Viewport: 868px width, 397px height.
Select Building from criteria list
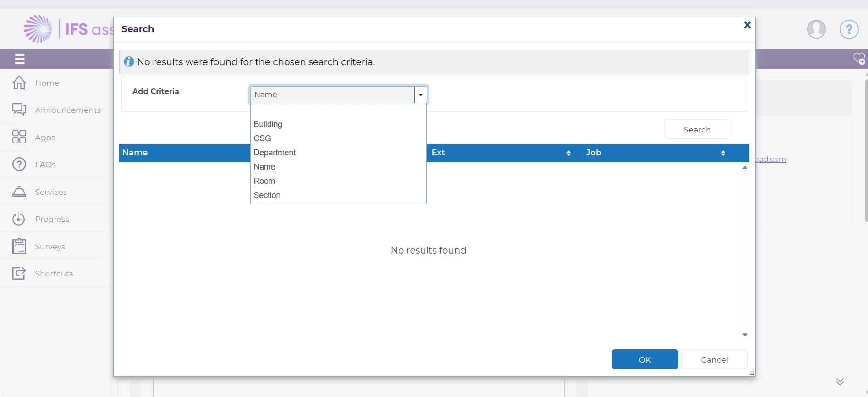[x=268, y=124]
